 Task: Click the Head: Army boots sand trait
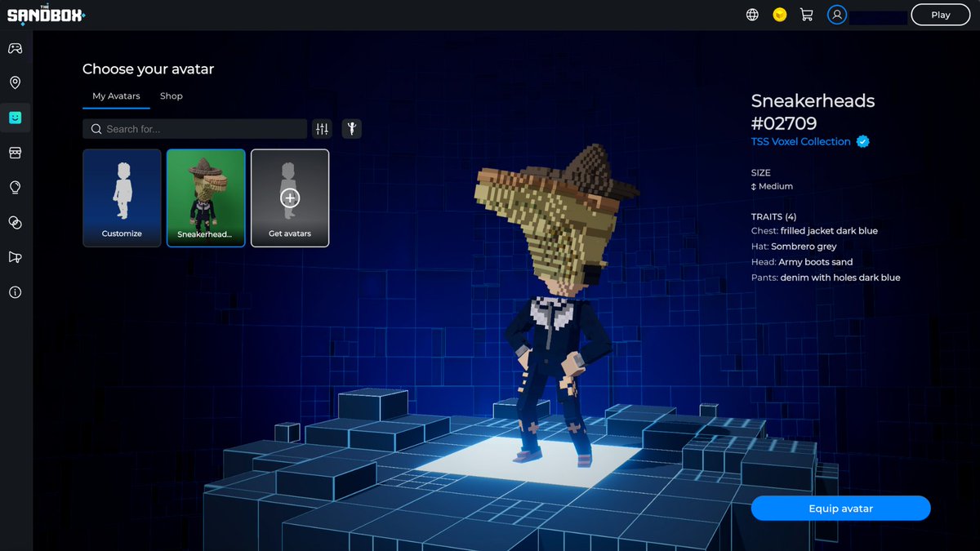(802, 262)
